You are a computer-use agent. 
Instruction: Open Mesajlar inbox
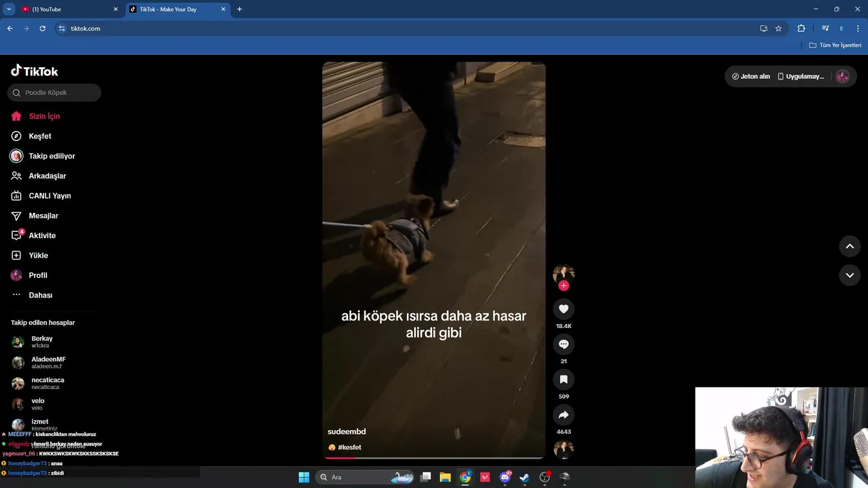[x=35, y=216]
